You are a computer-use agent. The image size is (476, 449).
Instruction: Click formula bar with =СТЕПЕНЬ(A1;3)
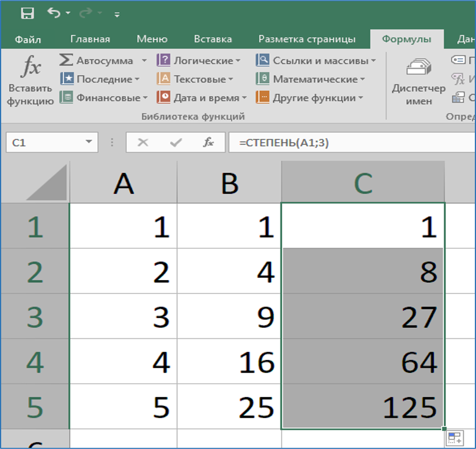click(352, 142)
